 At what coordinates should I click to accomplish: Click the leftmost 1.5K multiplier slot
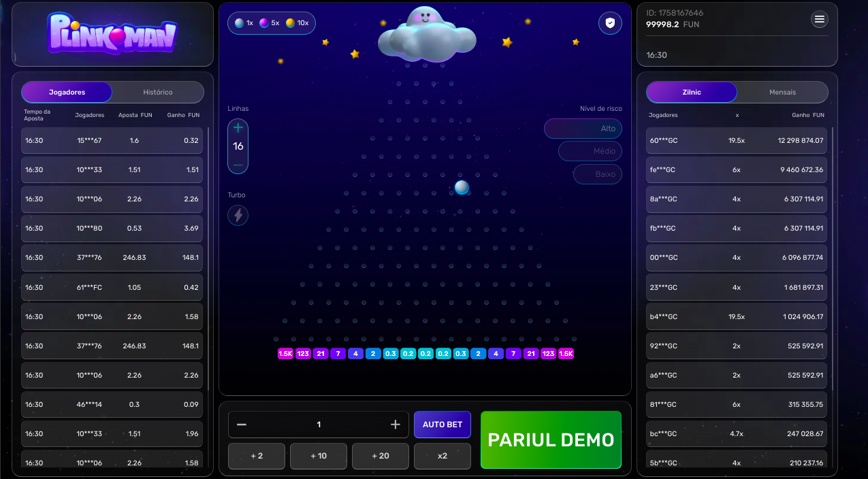point(285,354)
